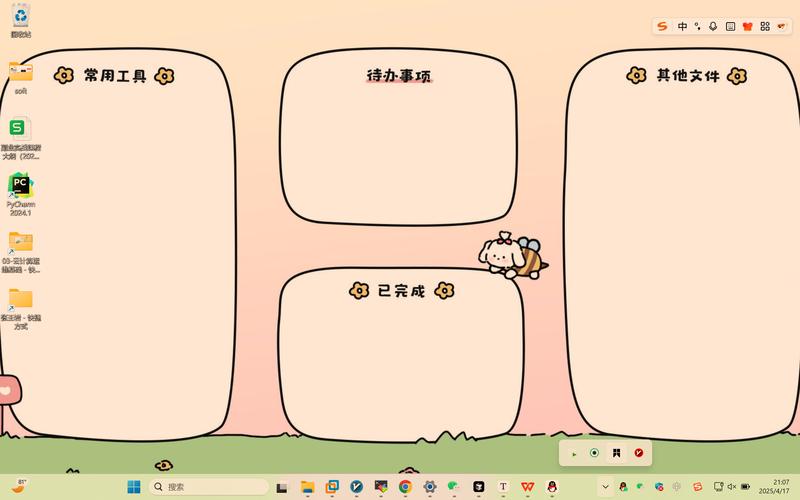Open the clock showing 21:07

point(774,486)
